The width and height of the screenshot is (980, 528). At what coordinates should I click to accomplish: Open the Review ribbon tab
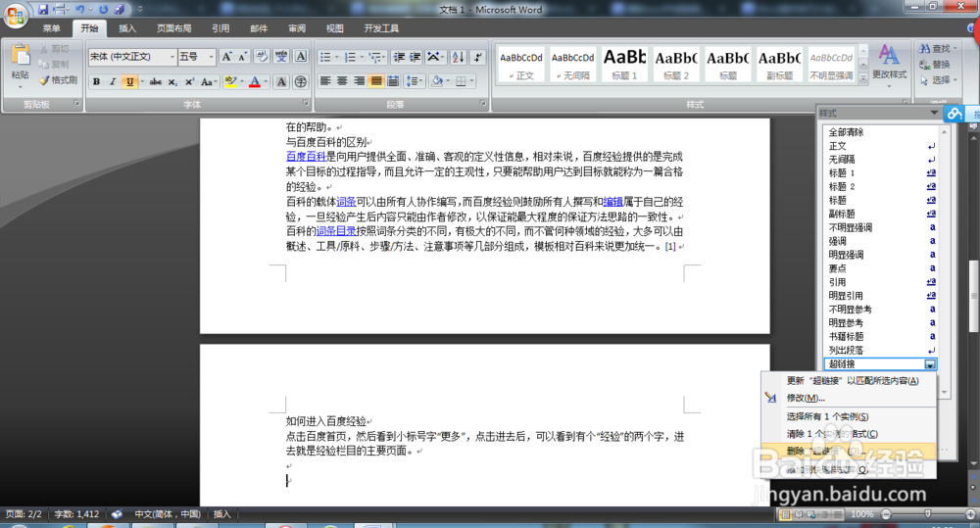297,28
